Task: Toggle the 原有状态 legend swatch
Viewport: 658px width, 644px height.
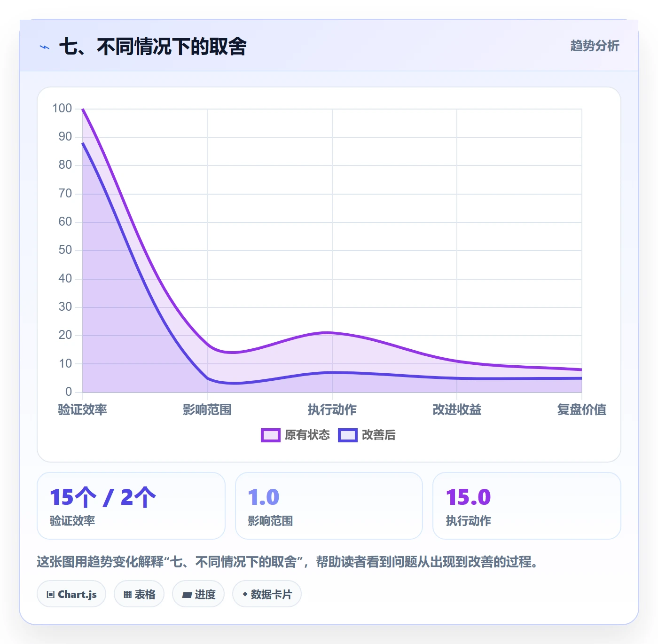Action: click(x=271, y=435)
